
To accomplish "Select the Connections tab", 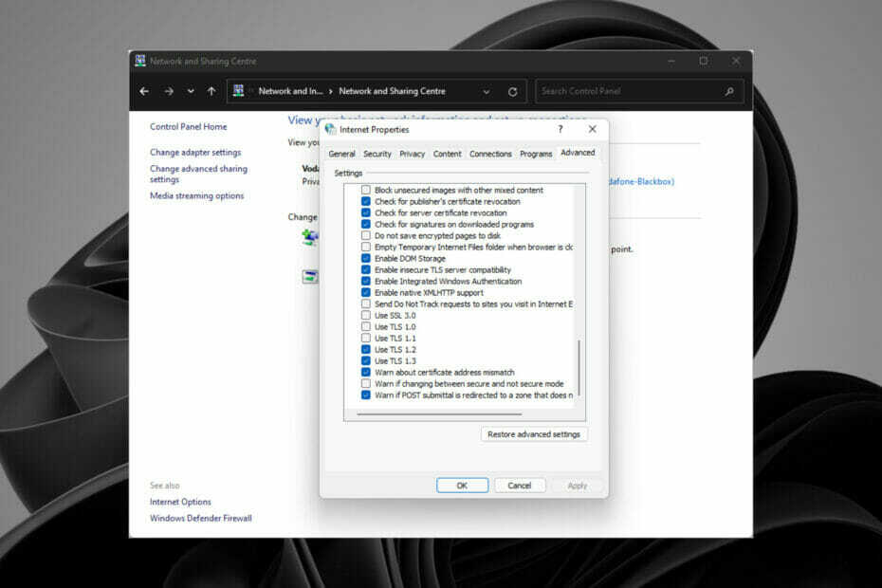I will pos(490,154).
